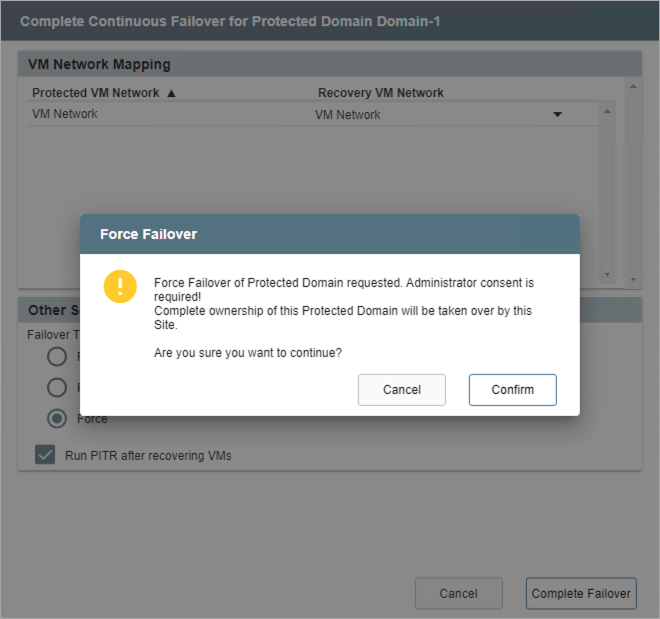Confirm the Force Failover request
This screenshot has height=619, width=660.
pyautogui.click(x=512, y=390)
